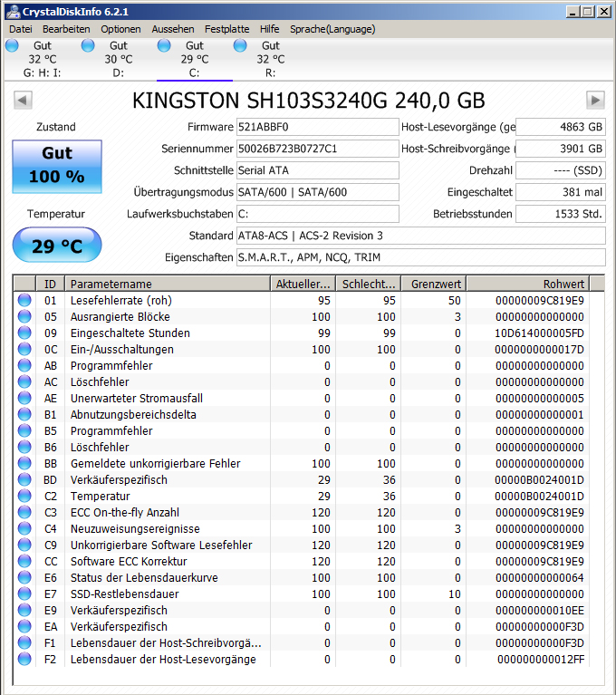The image size is (616, 695).
Task: Click the status icon of row AB Programmfehler
Action: tap(24, 366)
